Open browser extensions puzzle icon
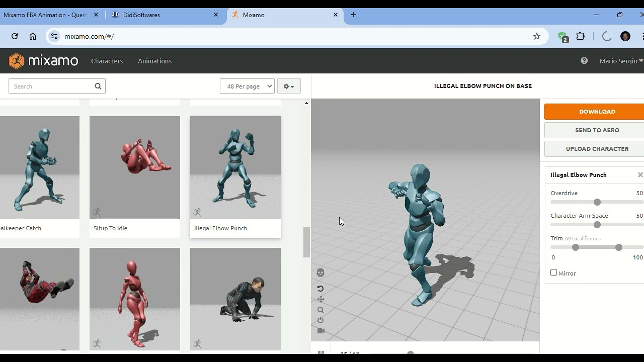This screenshot has width=644, height=362. [581, 36]
